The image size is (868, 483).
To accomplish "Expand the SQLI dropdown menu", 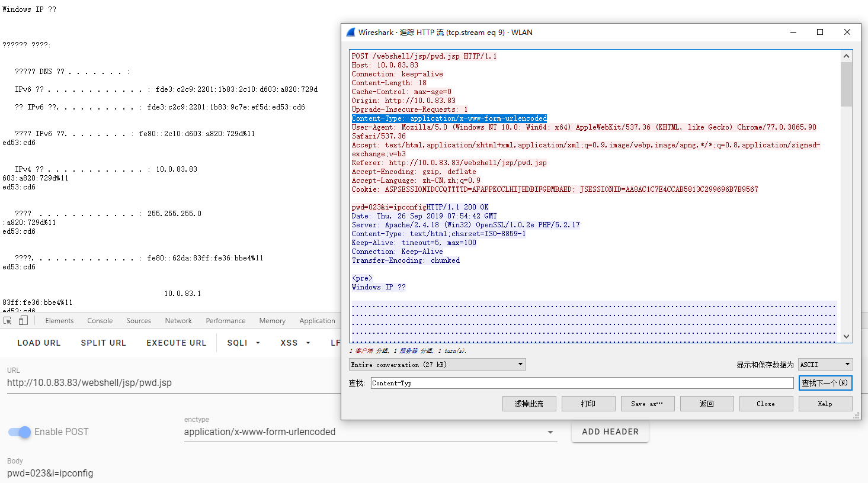I will (x=244, y=343).
